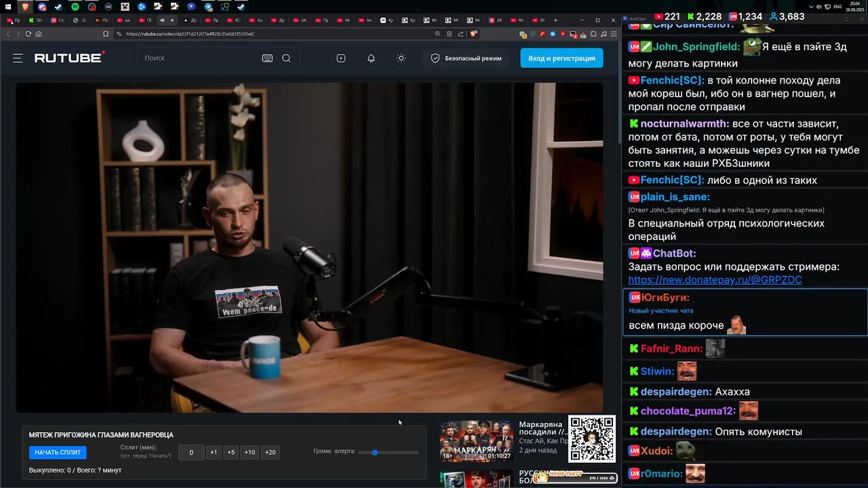Image resolution: width=868 pixels, height=488 pixels.
Task: Click the bookmark icon beside the address bar
Action: pos(106,34)
